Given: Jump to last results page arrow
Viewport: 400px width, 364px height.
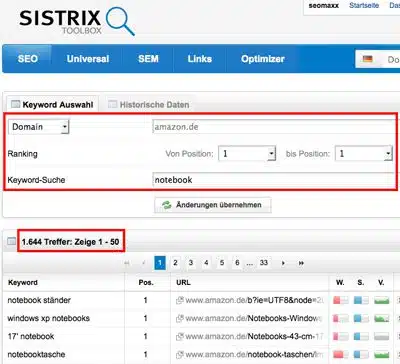Looking at the screenshot, I should [x=301, y=263].
